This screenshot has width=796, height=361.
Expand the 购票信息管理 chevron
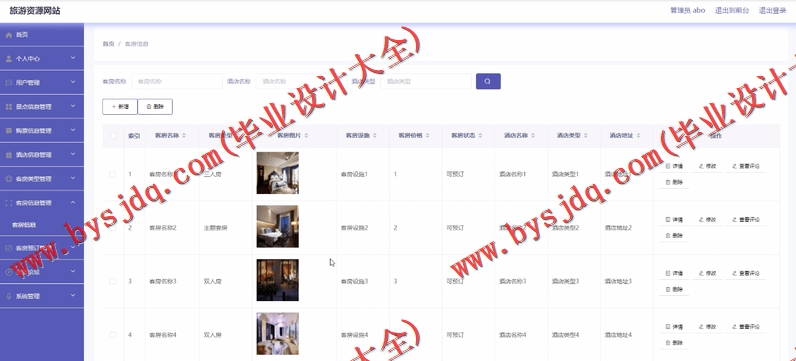click(x=73, y=130)
